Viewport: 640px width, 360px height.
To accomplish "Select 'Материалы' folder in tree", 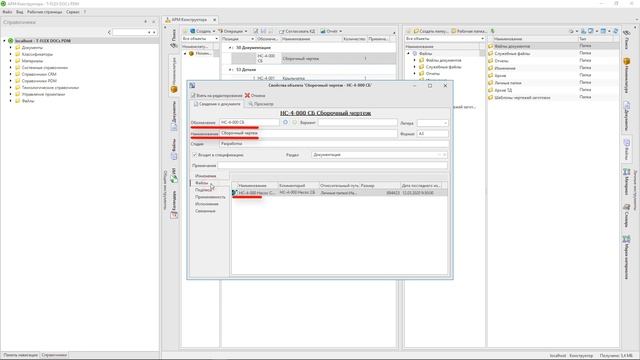I will coord(32,61).
